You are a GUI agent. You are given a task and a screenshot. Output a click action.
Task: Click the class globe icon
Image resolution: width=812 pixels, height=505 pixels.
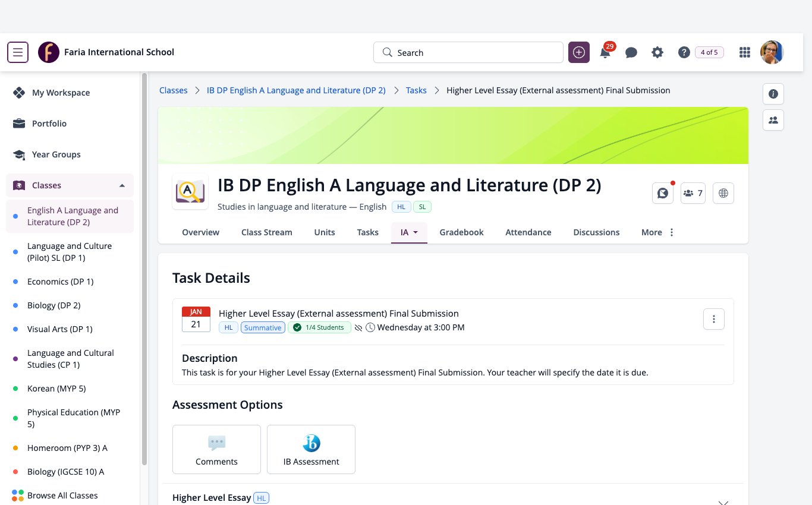coord(723,193)
